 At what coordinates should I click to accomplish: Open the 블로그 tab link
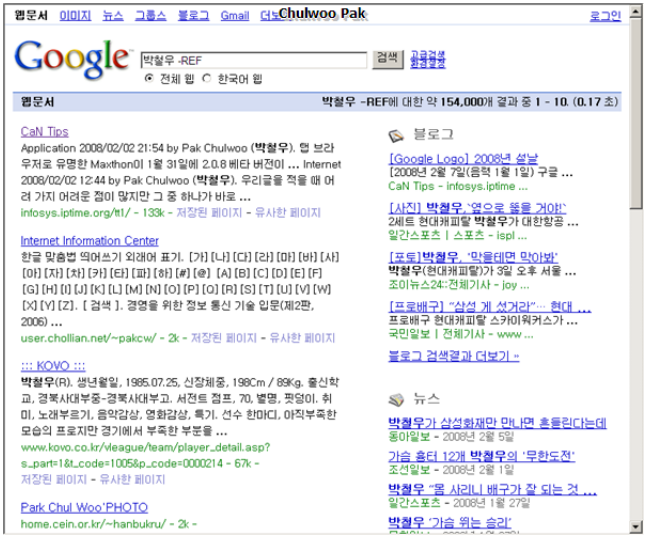coord(193,16)
